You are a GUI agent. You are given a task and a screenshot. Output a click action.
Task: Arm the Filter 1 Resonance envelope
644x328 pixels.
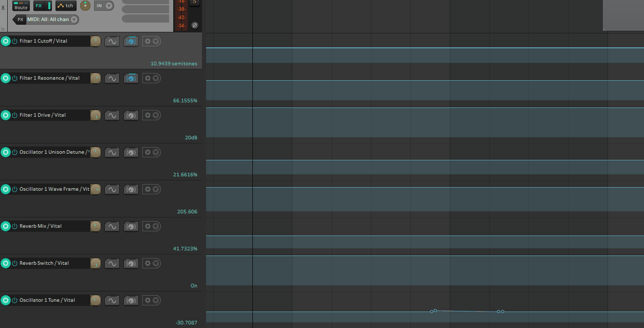(6, 78)
